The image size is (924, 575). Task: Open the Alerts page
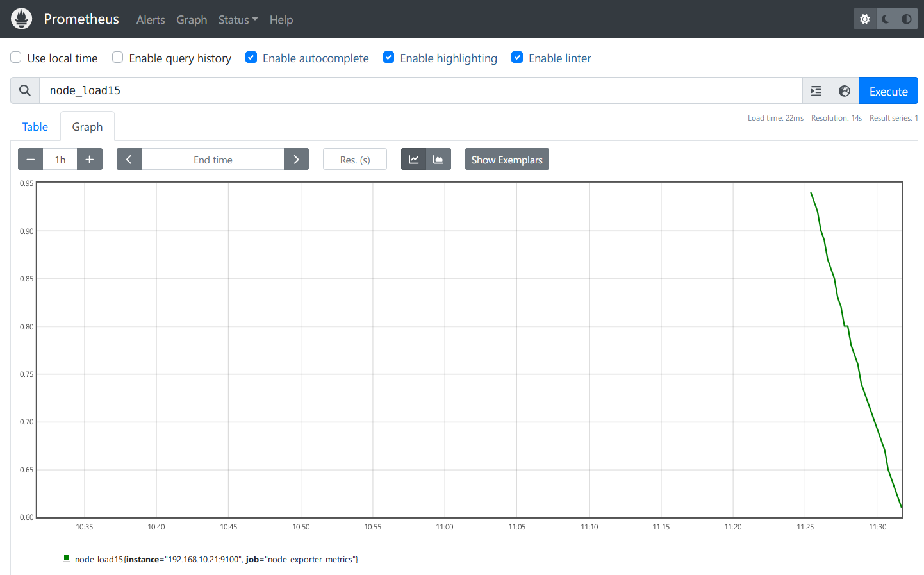coord(151,20)
